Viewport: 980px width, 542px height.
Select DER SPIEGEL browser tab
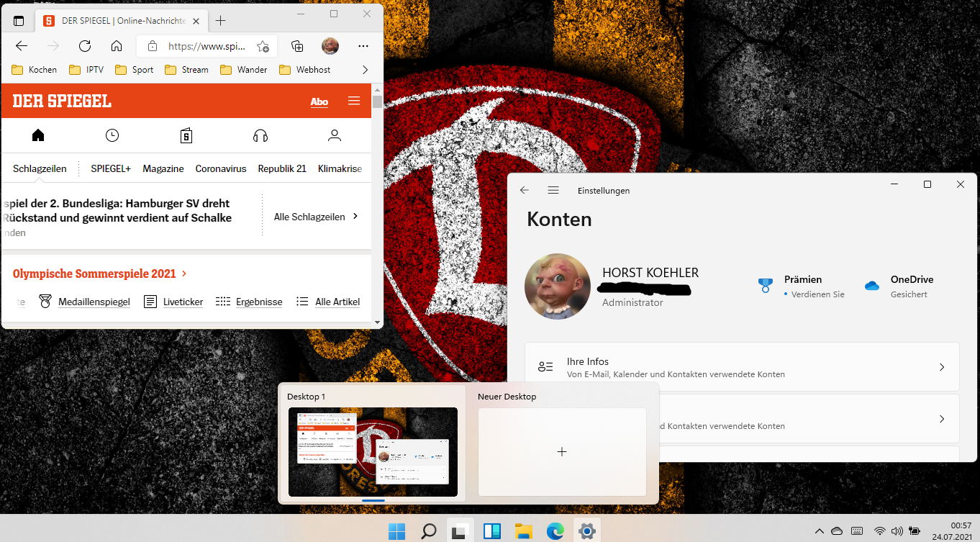tap(121, 21)
